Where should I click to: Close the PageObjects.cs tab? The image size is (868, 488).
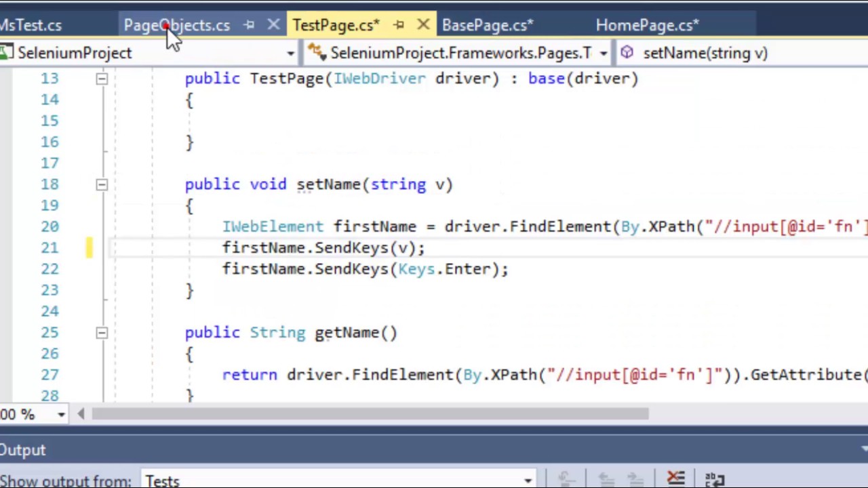pos(273,25)
